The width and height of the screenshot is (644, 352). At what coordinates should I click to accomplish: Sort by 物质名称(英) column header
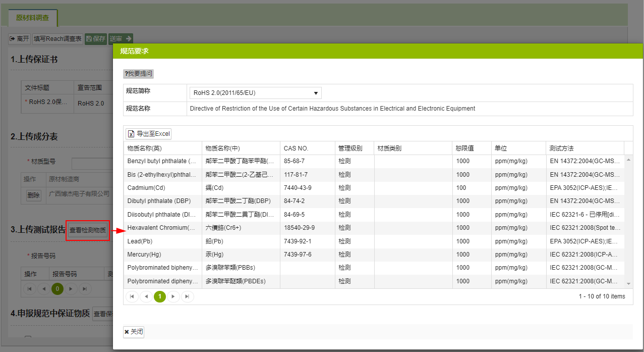(x=162, y=148)
